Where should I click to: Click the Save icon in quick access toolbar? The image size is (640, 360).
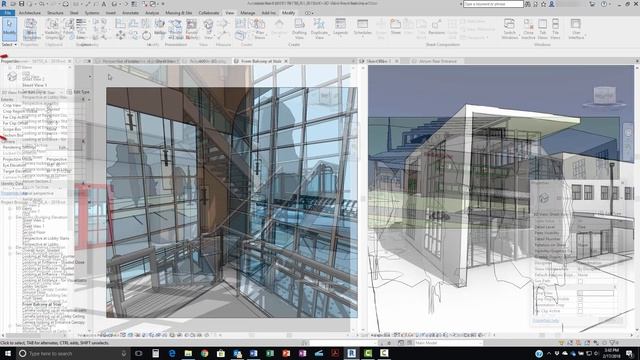pos(21,4)
